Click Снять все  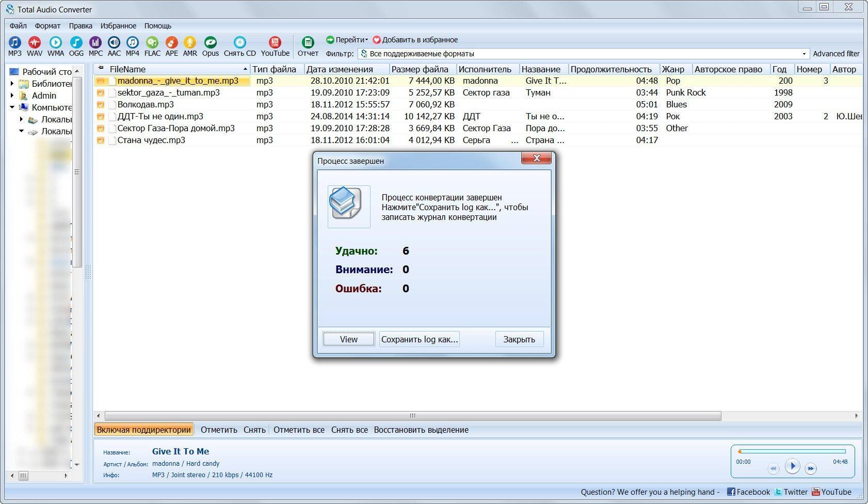point(349,430)
